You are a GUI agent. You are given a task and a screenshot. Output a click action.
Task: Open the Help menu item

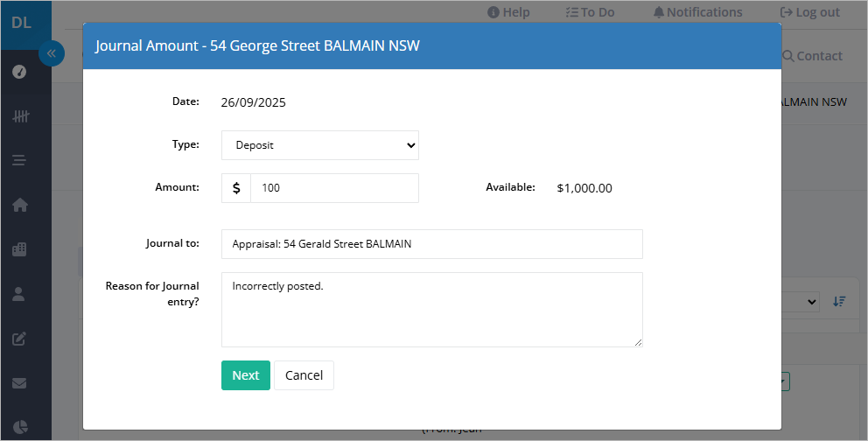[508, 12]
